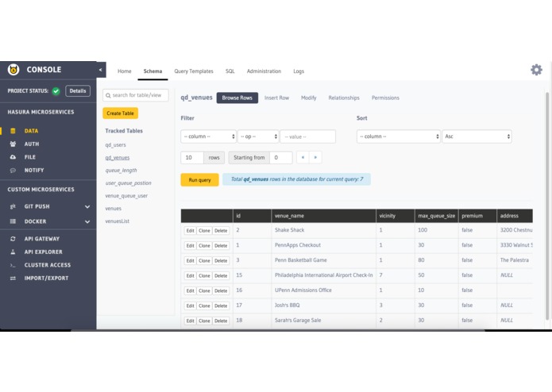Clone the UPenn Admissions Office row
Viewport: 552px width, 392px height.
coord(204,290)
